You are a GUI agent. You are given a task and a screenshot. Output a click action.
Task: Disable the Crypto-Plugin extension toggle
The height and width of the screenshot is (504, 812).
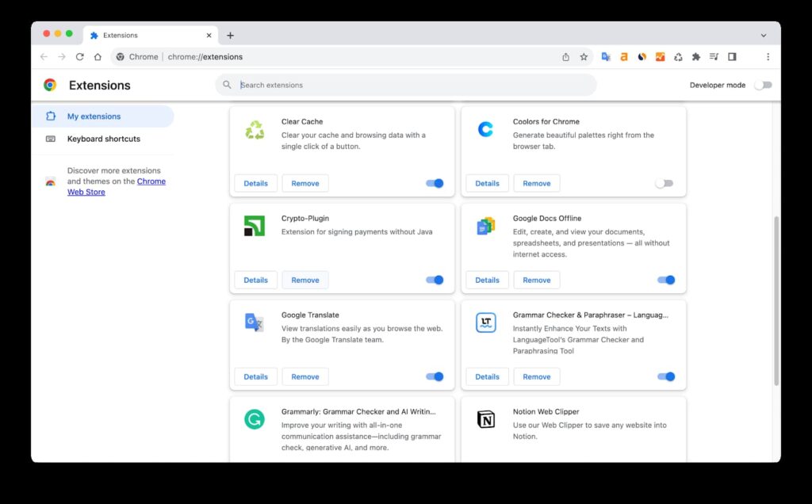pyautogui.click(x=435, y=280)
